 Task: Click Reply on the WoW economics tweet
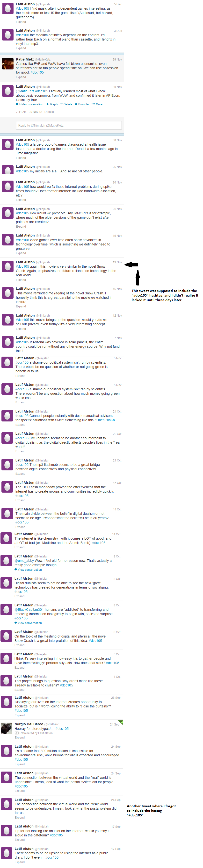(x=52, y=104)
